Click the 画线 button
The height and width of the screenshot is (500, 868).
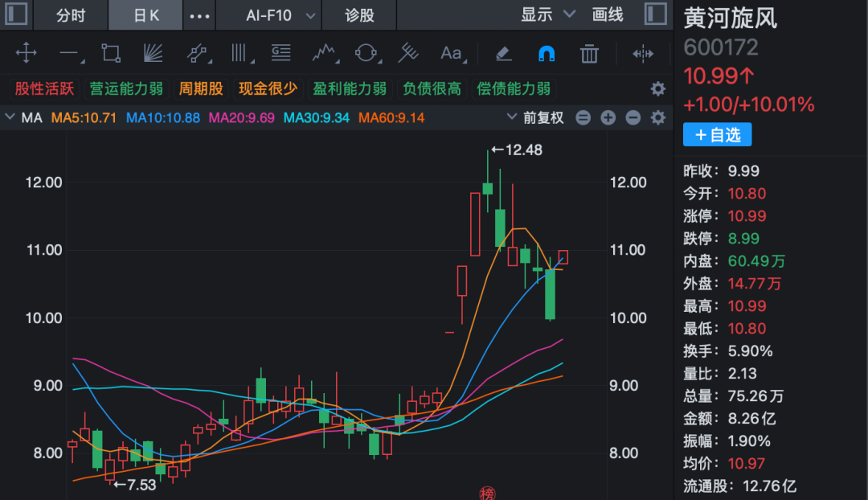pyautogui.click(x=608, y=14)
